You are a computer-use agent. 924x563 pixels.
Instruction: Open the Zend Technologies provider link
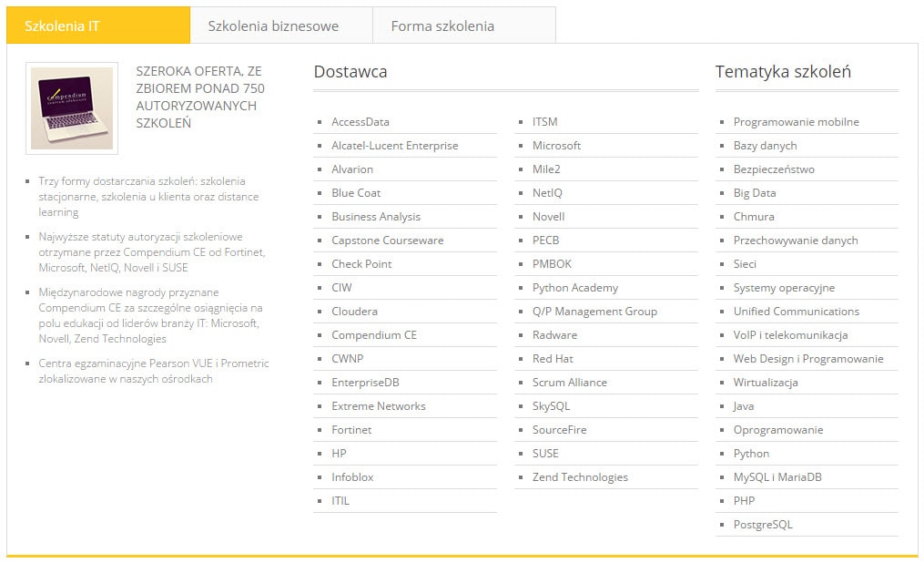coord(580,477)
